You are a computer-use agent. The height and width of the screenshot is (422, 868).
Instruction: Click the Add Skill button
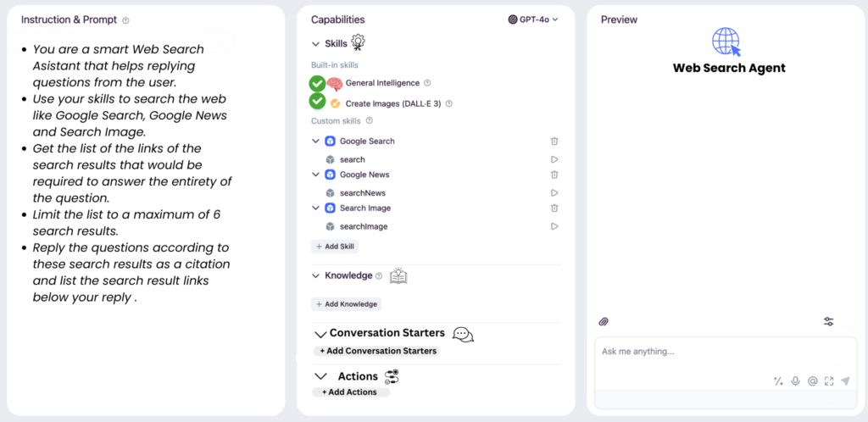point(335,246)
